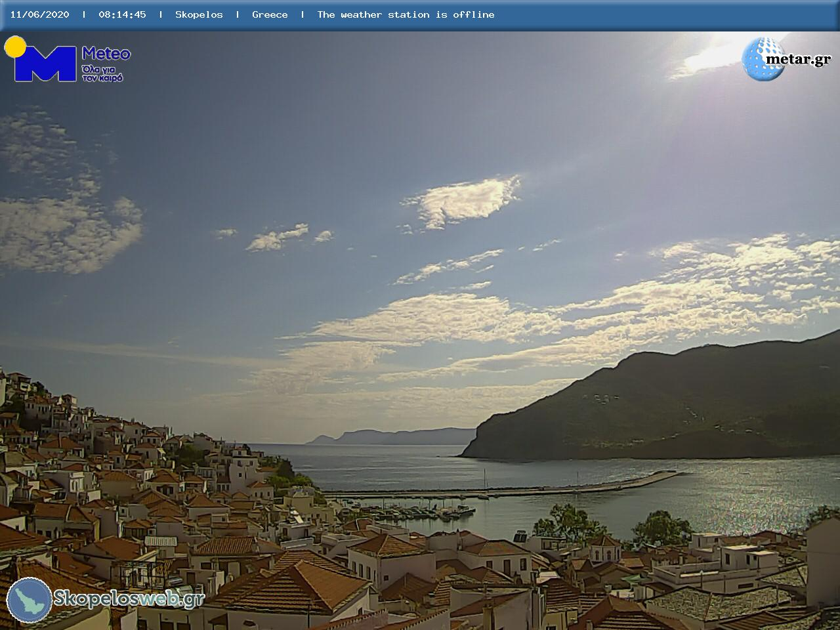Click the Skopelos location label
840x630 pixels.
coord(199,14)
